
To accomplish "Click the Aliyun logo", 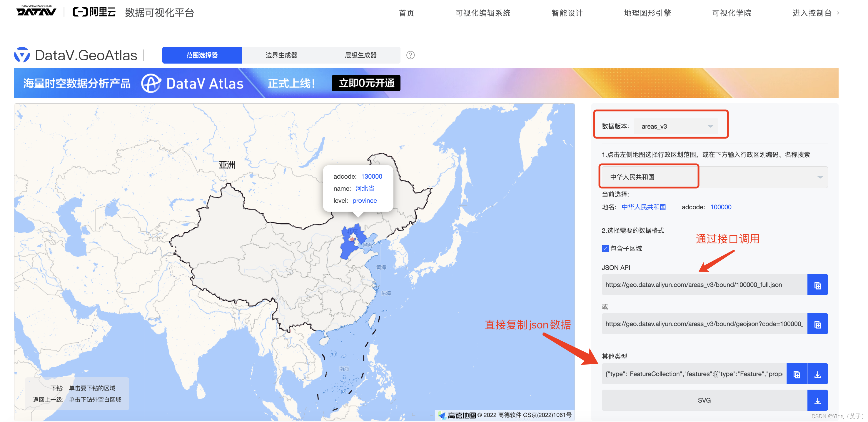I will pyautogui.click(x=94, y=12).
